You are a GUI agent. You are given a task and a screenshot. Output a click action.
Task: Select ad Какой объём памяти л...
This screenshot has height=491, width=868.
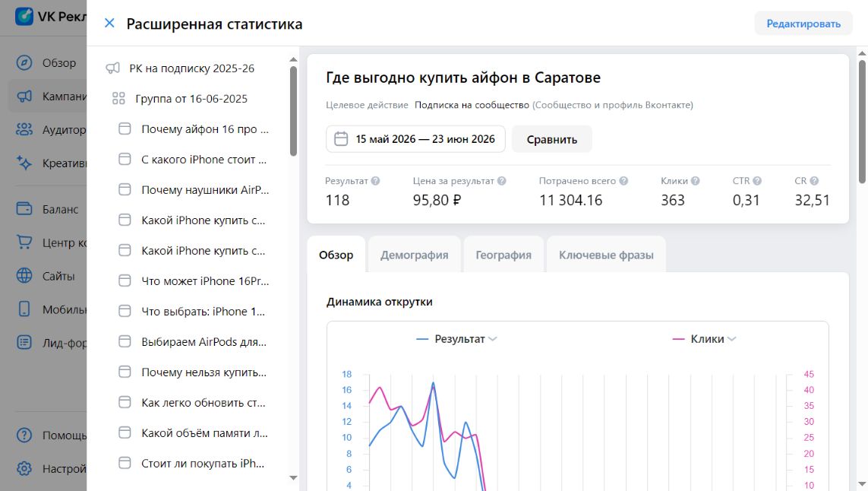click(x=204, y=432)
